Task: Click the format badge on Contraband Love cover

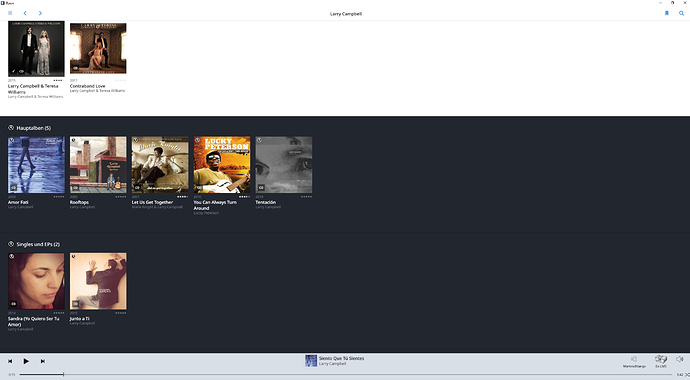Action: coord(76,68)
